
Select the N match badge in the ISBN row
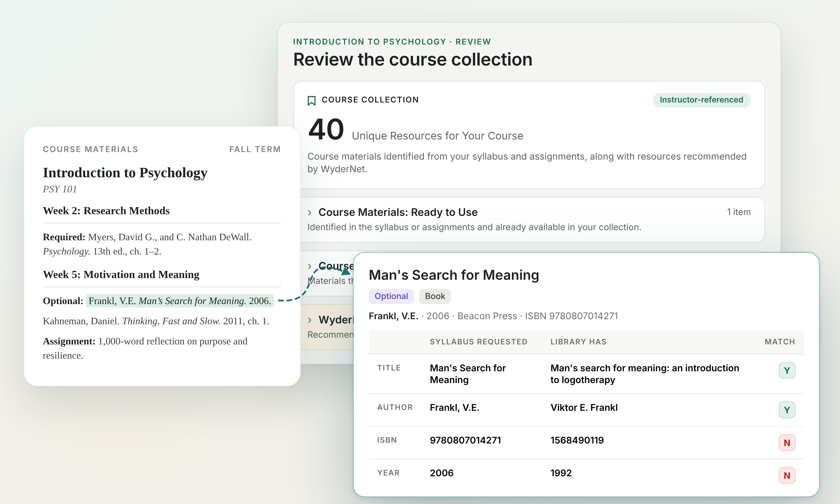787,442
